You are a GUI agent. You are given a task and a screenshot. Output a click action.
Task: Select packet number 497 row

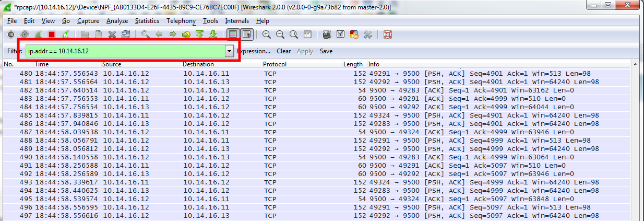[x=317, y=216]
